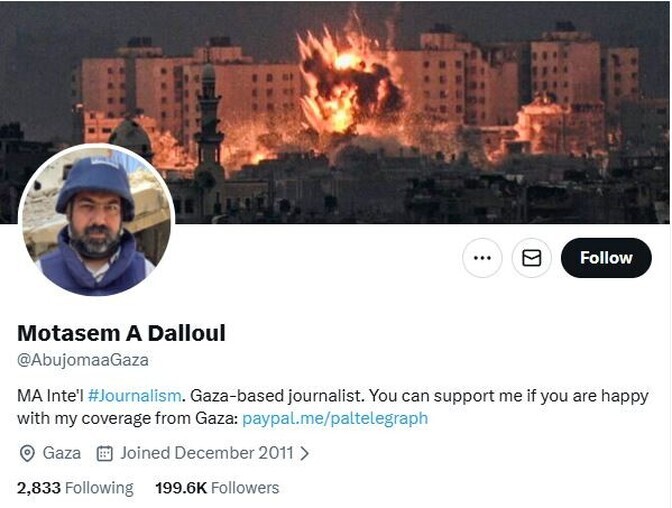Expand the chevron after December 2011
Image resolution: width=672 pixels, height=508 pixels.
(x=304, y=453)
